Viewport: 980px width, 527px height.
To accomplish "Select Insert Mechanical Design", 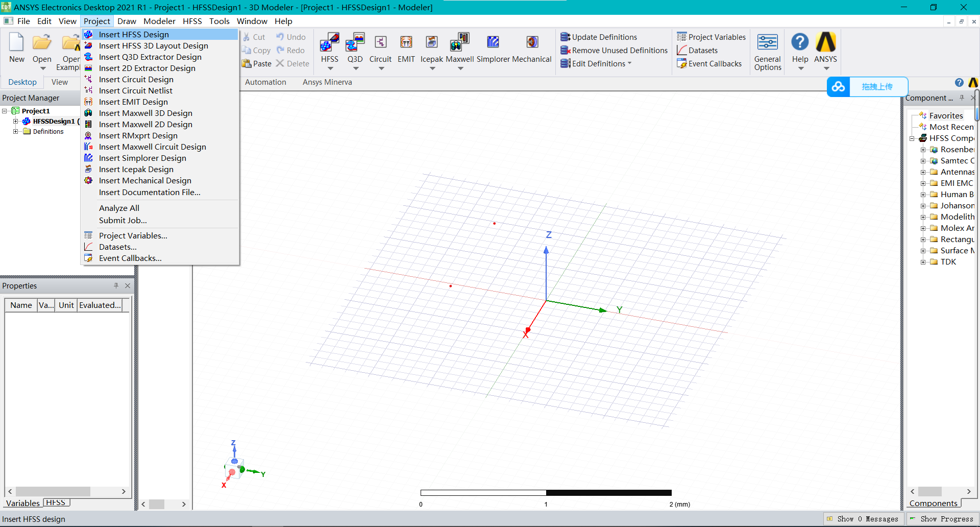I will click(160, 180).
